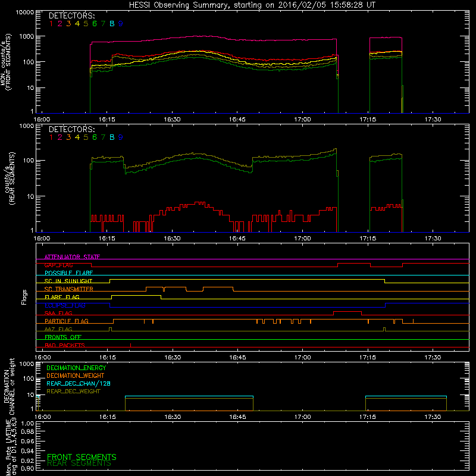The width and height of the screenshot is (476, 476).
Task: Click the raised SAA_FLAG segment near 17:10
Action: [347, 312]
